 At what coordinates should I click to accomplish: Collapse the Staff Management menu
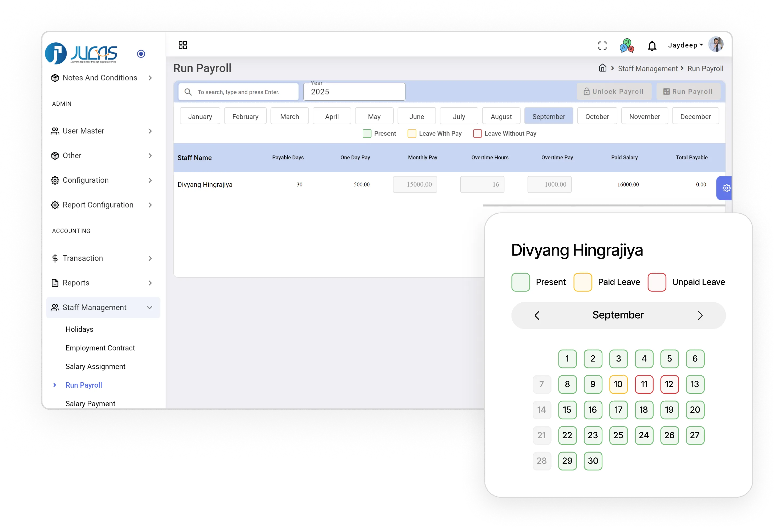coord(150,307)
